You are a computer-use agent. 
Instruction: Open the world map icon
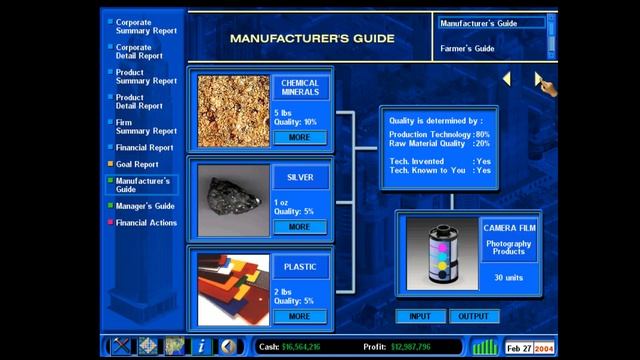click(174, 347)
